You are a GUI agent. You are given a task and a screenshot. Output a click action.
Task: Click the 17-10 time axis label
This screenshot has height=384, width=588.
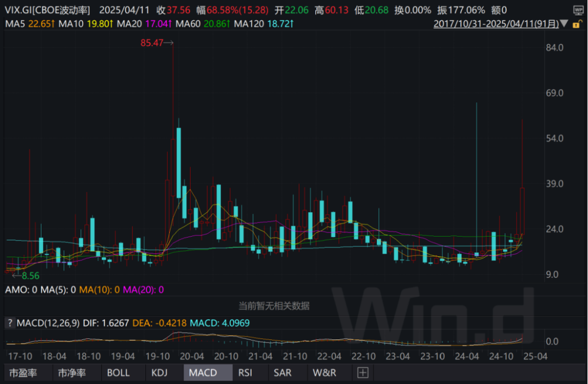tap(20, 356)
